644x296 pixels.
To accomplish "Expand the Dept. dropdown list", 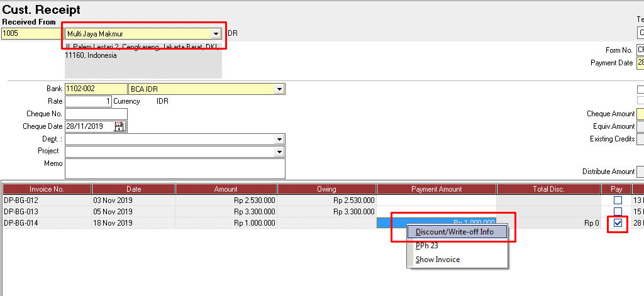I will click(279, 140).
